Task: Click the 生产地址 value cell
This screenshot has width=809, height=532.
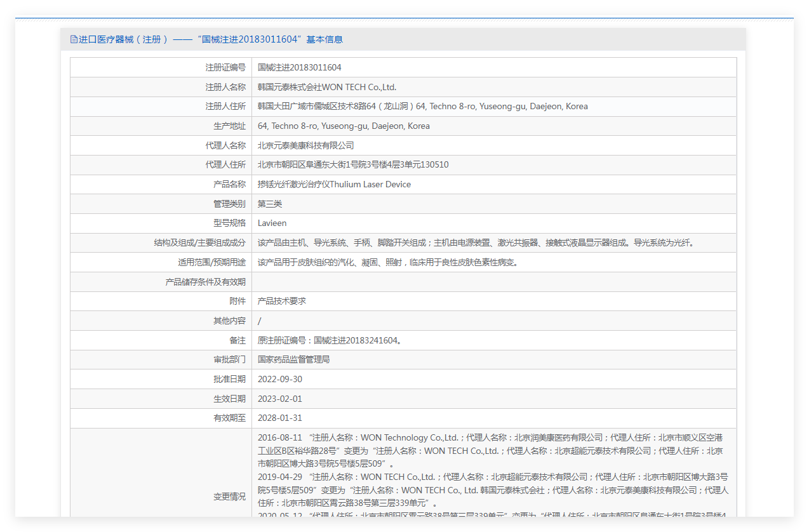Action: 344,126
